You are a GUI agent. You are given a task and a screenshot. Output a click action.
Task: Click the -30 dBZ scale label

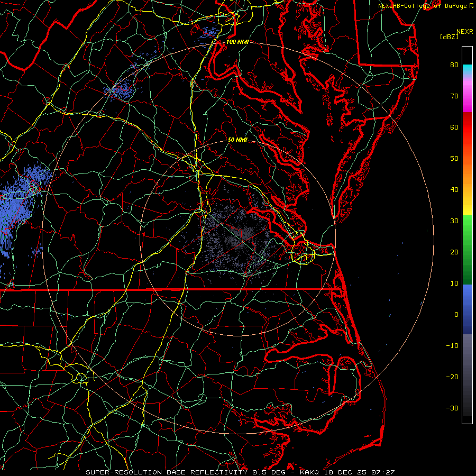(x=452, y=408)
